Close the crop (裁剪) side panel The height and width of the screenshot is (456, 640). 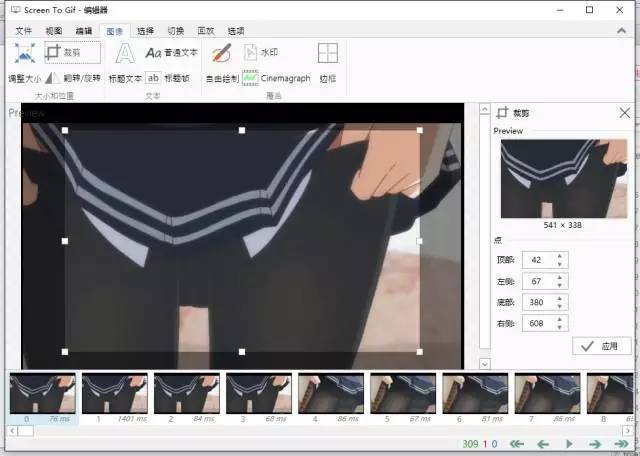click(624, 113)
